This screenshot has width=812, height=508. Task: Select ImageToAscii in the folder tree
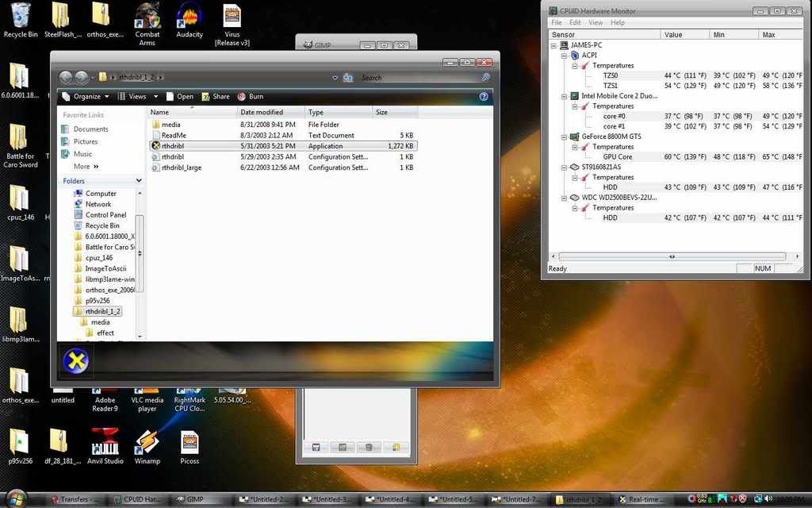pyautogui.click(x=101, y=268)
